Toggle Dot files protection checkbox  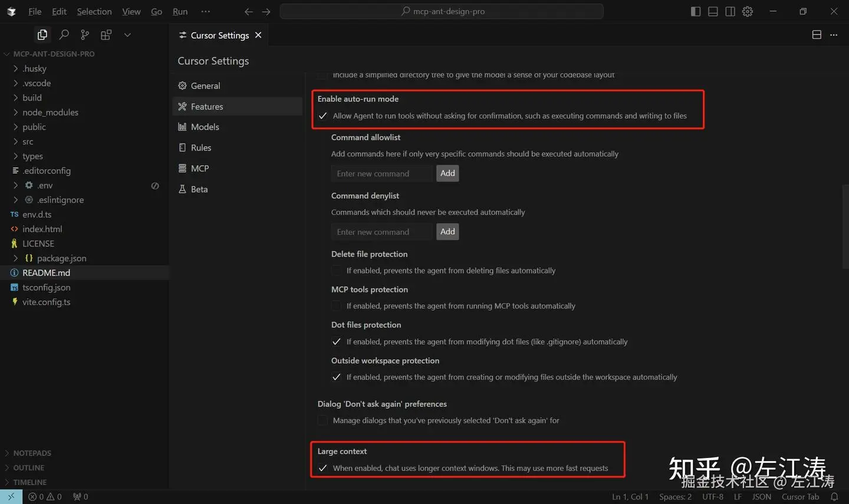pos(336,341)
